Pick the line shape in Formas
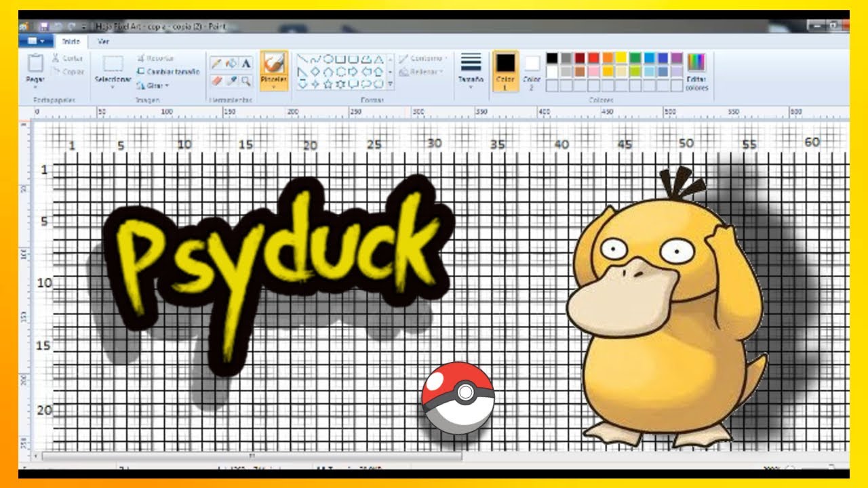Screen dimensions: 868x488 tap(303, 59)
